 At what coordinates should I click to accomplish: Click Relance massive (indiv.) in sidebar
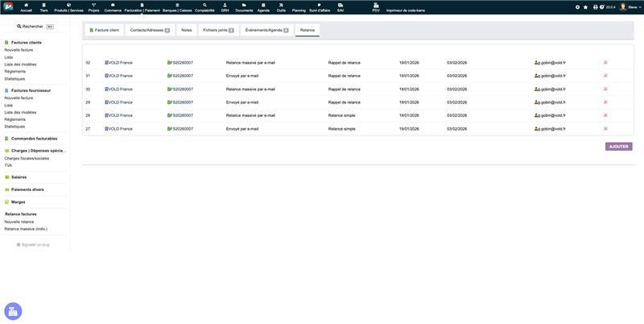tap(26, 229)
